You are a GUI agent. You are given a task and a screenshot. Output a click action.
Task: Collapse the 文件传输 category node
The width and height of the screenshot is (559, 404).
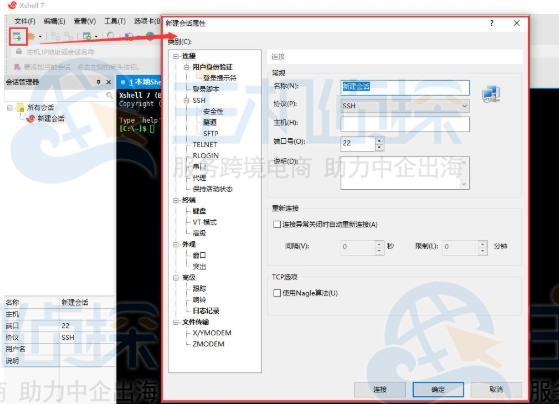tap(176, 322)
